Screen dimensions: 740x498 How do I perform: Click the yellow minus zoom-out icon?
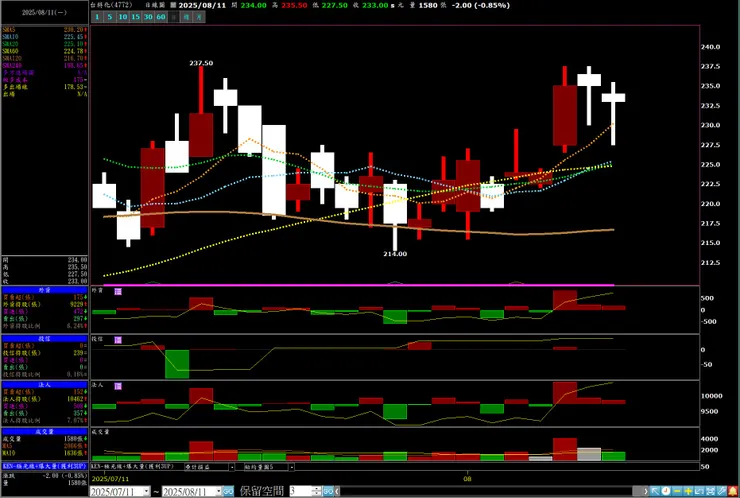coord(677,491)
